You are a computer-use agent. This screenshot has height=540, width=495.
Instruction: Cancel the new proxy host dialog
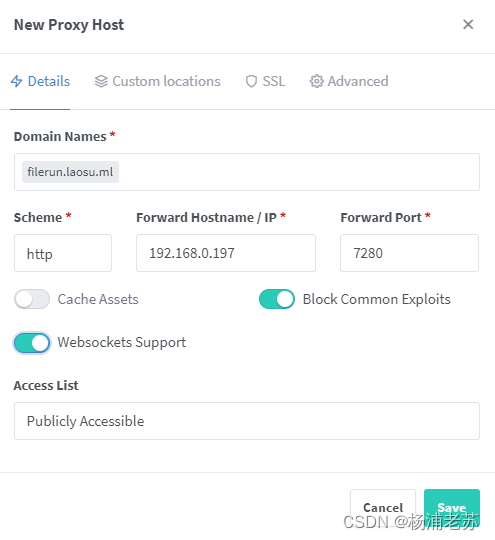click(383, 507)
